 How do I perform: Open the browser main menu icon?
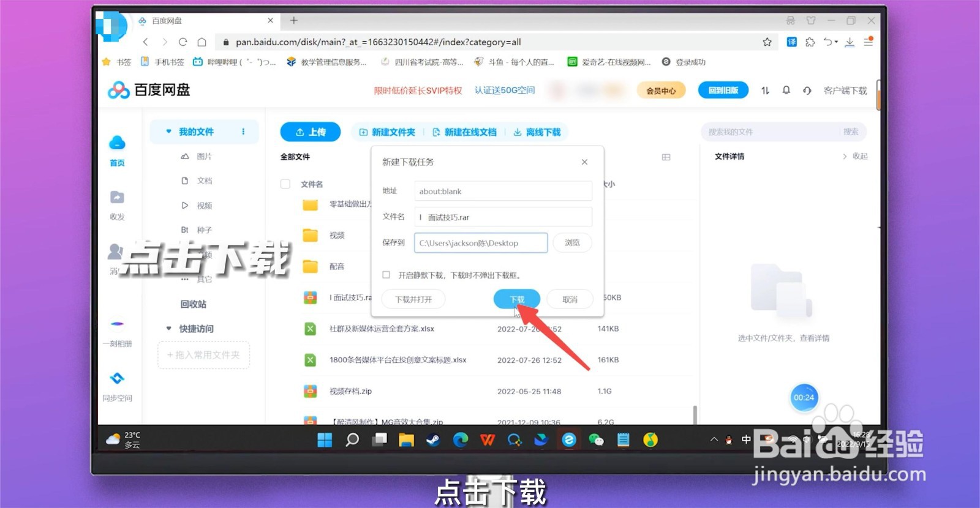869,42
